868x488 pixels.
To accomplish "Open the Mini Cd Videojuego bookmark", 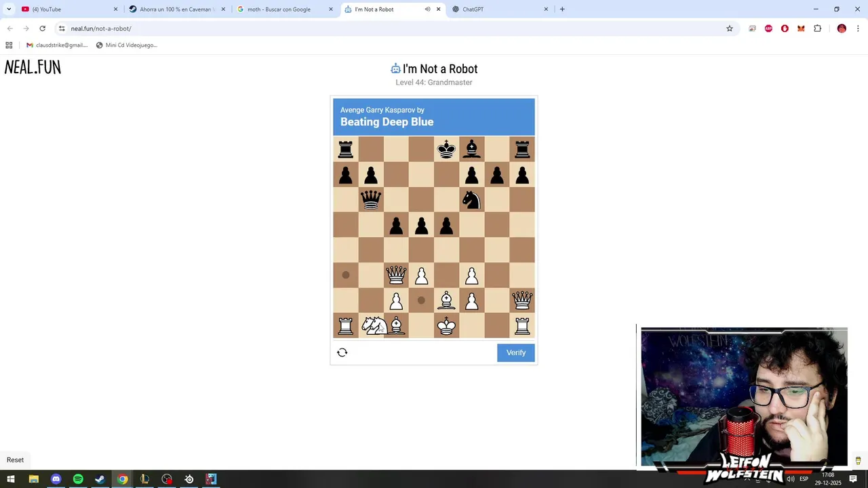I will tap(127, 45).
